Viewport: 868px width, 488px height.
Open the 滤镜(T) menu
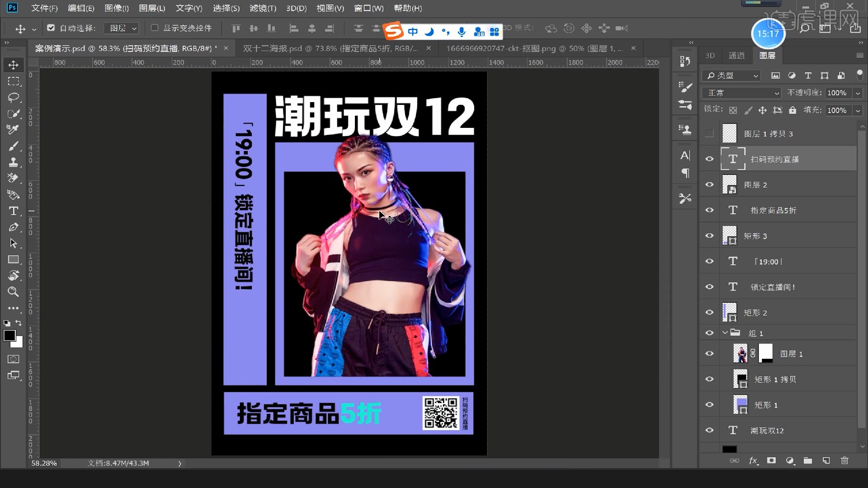(x=263, y=8)
